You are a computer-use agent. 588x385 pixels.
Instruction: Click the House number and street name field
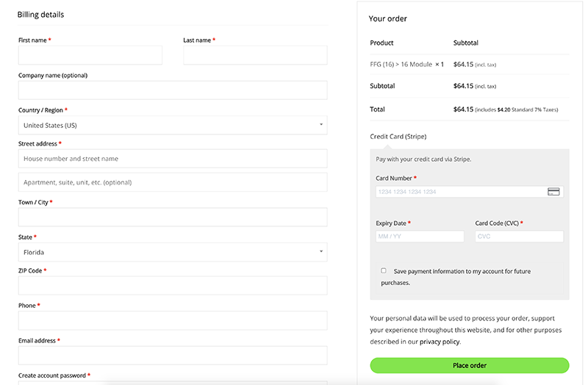tap(173, 159)
